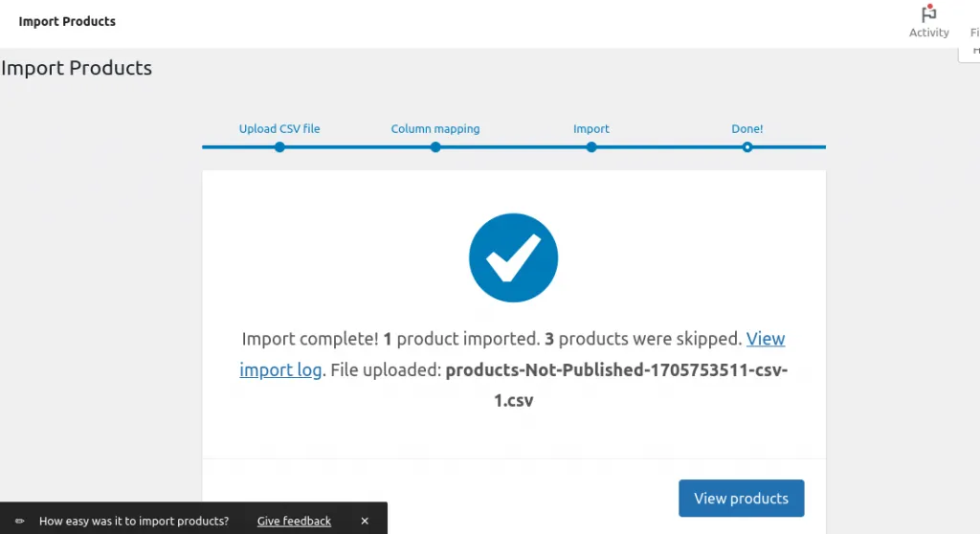Select the Done! step label
This screenshot has height=534, width=980.
click(x=747, y=129)
